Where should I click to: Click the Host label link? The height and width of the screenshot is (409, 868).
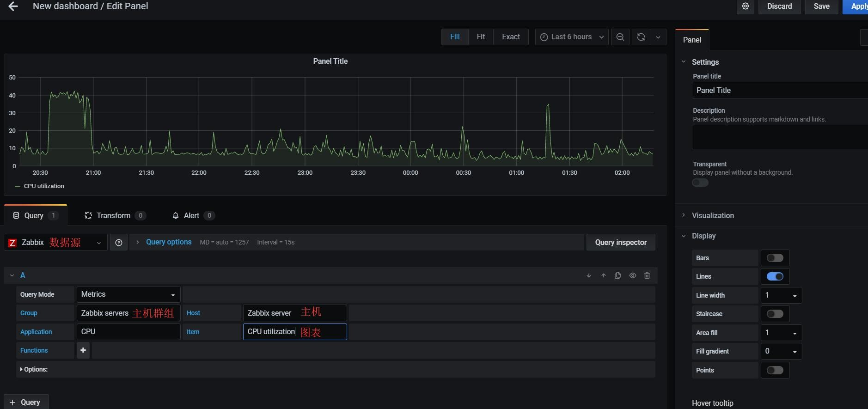(x=193, y=313)
